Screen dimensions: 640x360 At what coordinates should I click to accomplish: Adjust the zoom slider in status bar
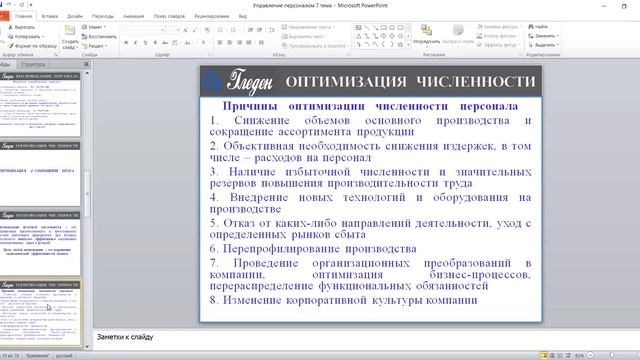(x=611, y=356)
